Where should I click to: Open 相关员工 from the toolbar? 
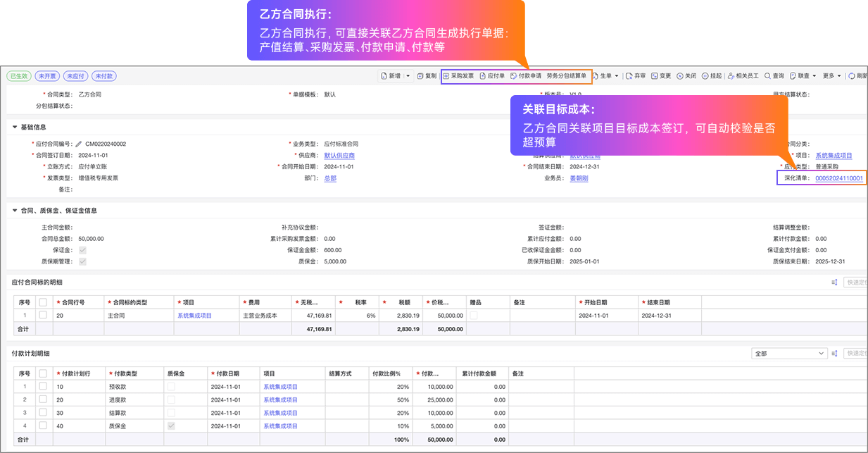point(743,76)
